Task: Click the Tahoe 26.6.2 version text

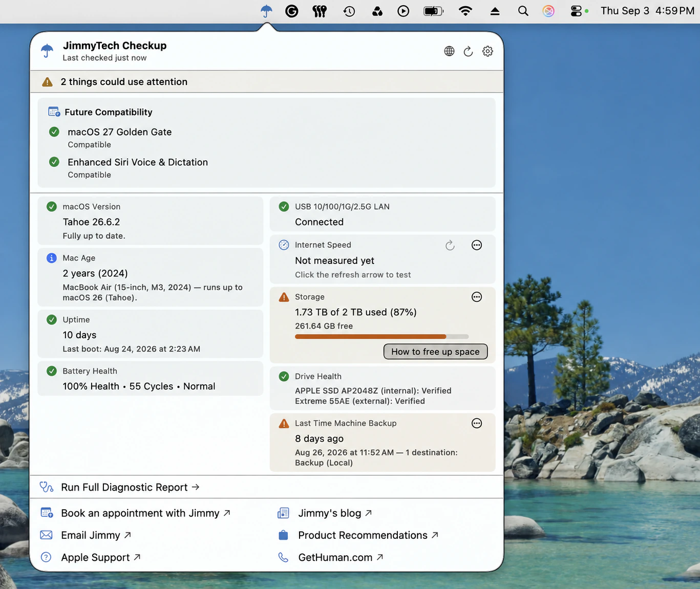Action: [91, 222]
